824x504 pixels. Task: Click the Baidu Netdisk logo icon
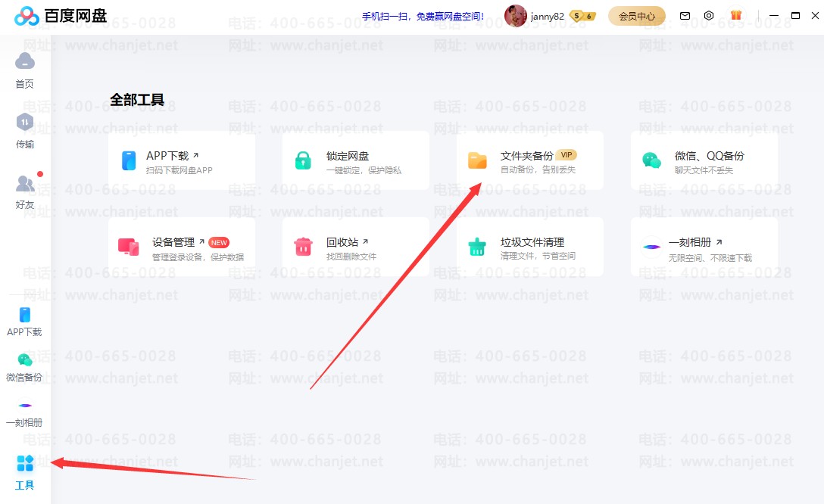[x=27, y=17]
